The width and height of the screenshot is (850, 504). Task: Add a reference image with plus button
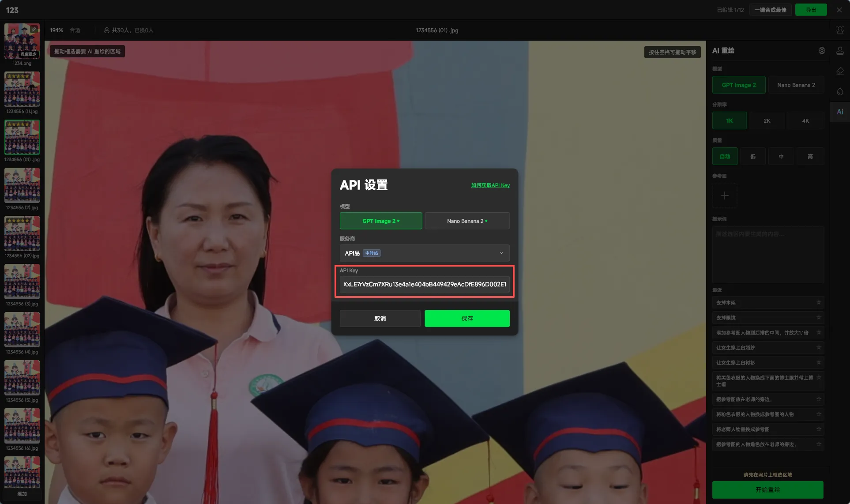(x=725, y=196)
